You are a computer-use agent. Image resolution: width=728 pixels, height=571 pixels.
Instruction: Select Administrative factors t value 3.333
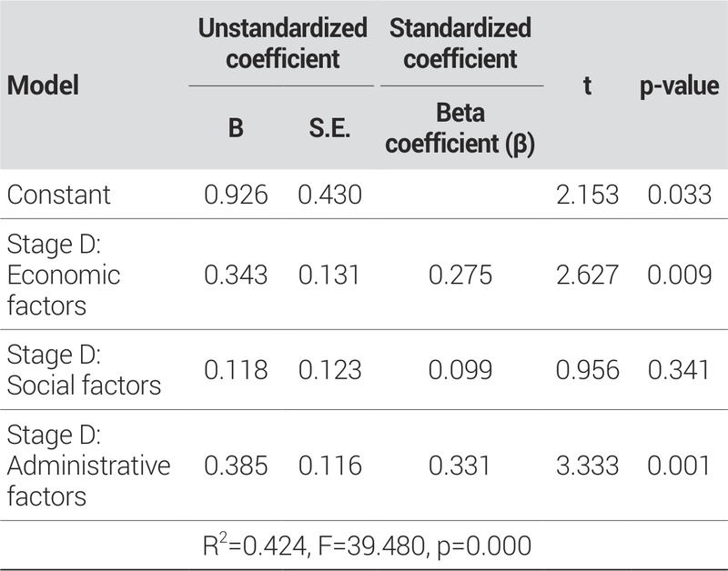[x=587, y=466]
